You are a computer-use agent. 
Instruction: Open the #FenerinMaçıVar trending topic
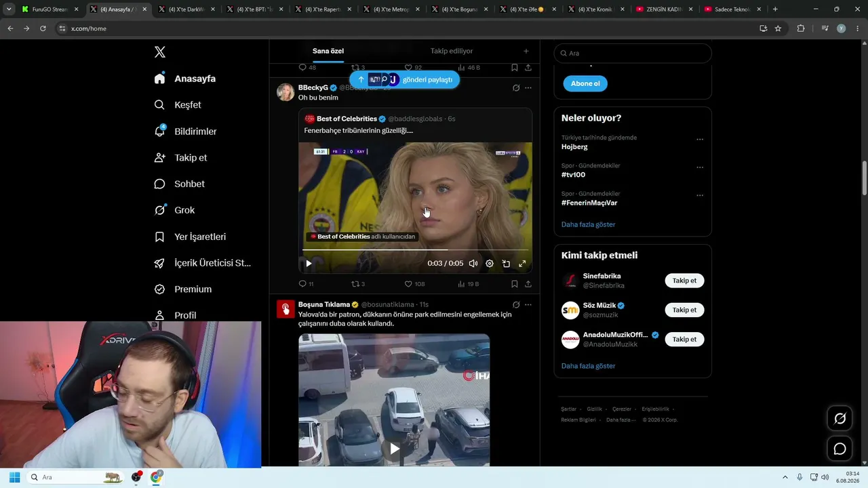pyautogui.click(x=589, y=203)
